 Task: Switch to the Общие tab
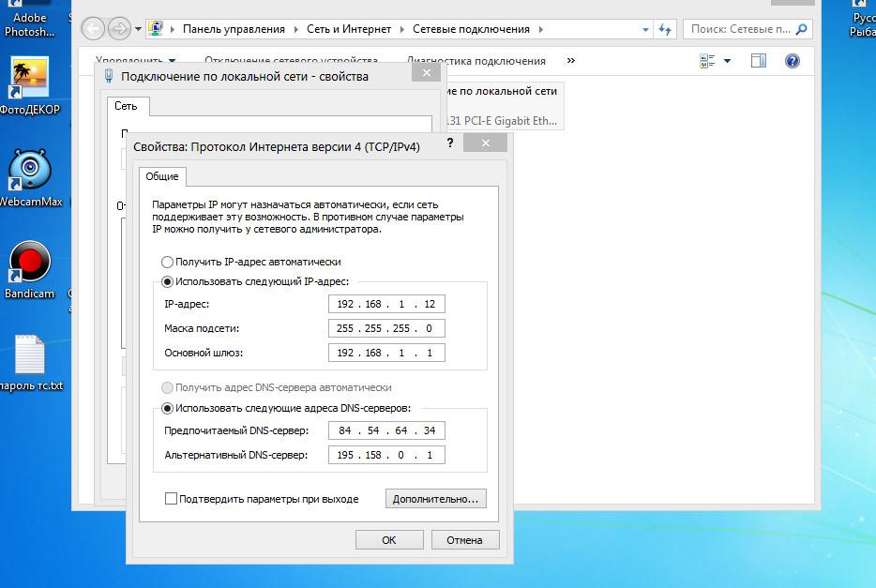point(162,176)
